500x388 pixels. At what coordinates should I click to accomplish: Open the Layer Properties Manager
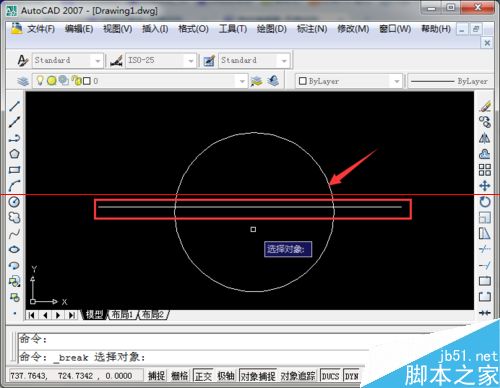[23, 81]
